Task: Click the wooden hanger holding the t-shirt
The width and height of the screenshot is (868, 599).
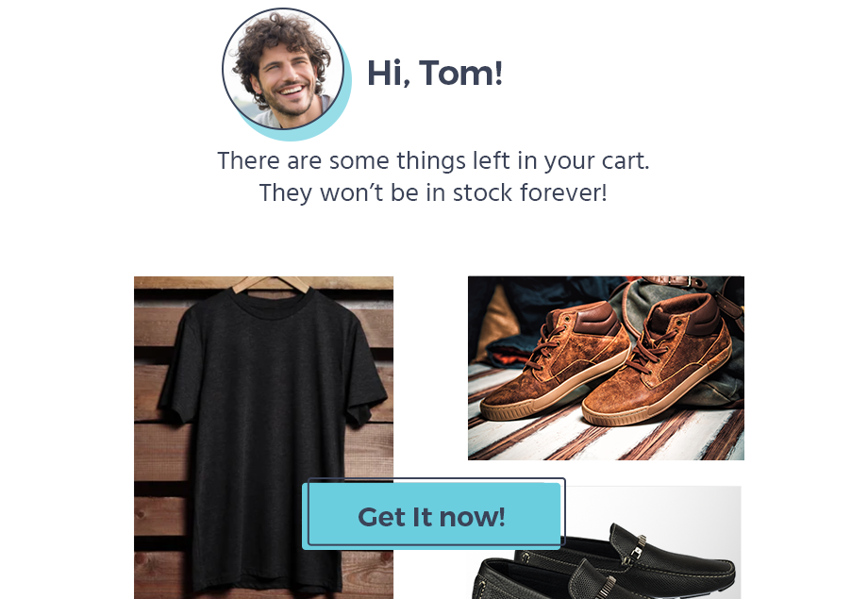Action: tap(271, 283)
